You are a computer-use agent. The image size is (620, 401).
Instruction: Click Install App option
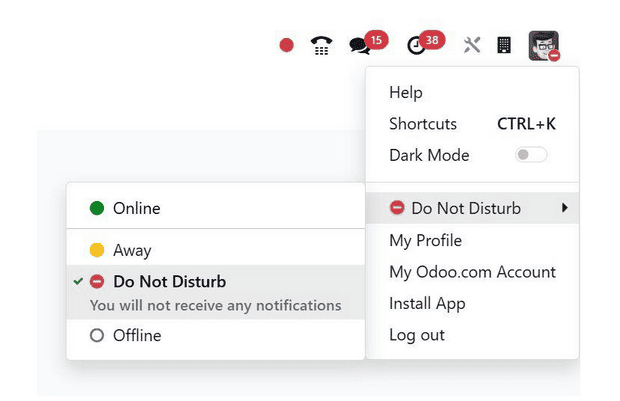[x=427, y=303]
